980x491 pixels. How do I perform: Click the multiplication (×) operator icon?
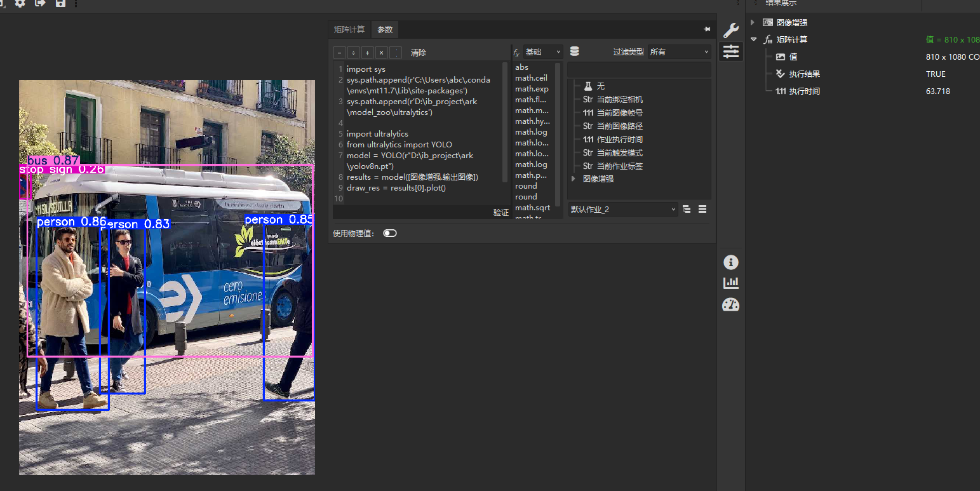point(381,52)
